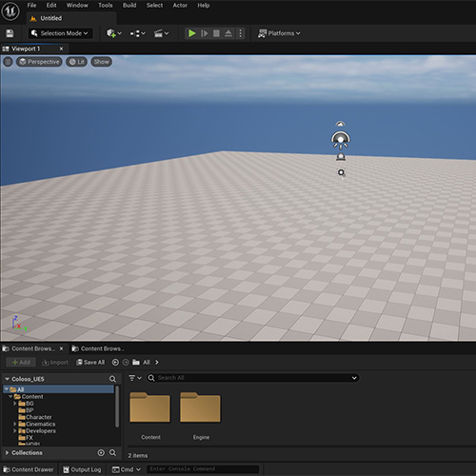
Task: Open the quick add content icon
Action: [x=114, y=33]
